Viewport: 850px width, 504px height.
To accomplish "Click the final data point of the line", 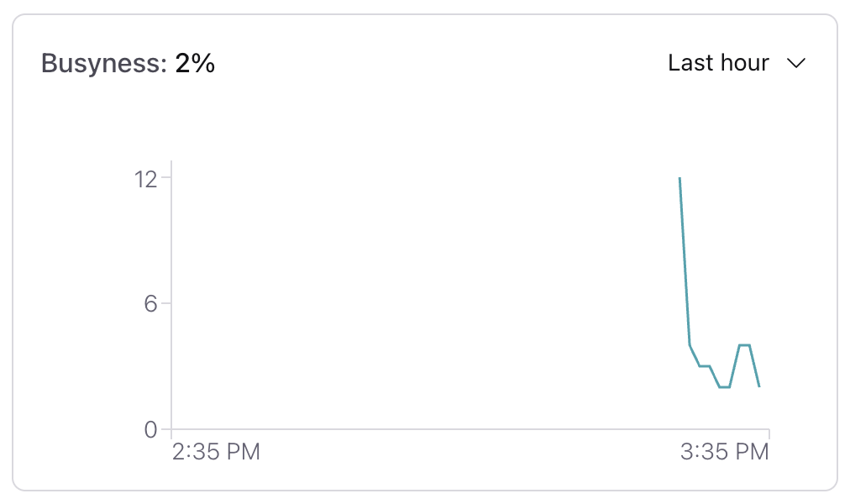I will point(759,386).
